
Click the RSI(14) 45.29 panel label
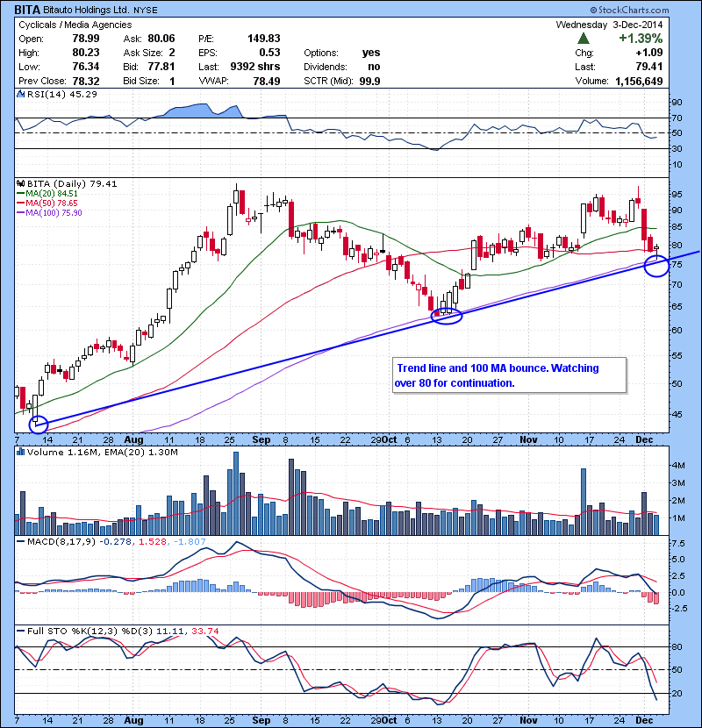61,94
